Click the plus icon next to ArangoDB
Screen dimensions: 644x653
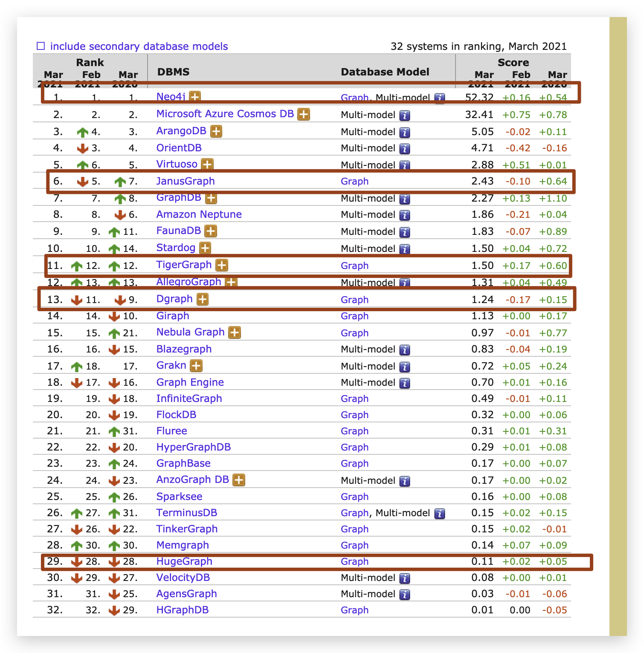[216, 131]
